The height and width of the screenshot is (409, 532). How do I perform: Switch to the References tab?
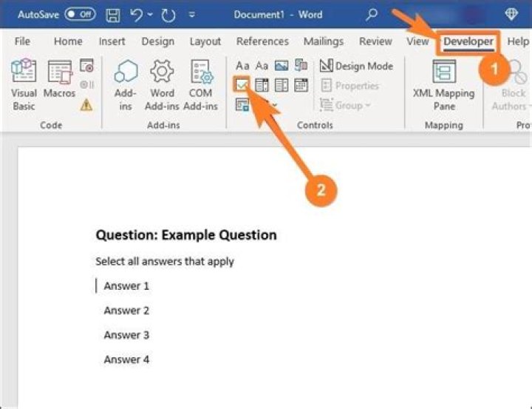point(262,41)
